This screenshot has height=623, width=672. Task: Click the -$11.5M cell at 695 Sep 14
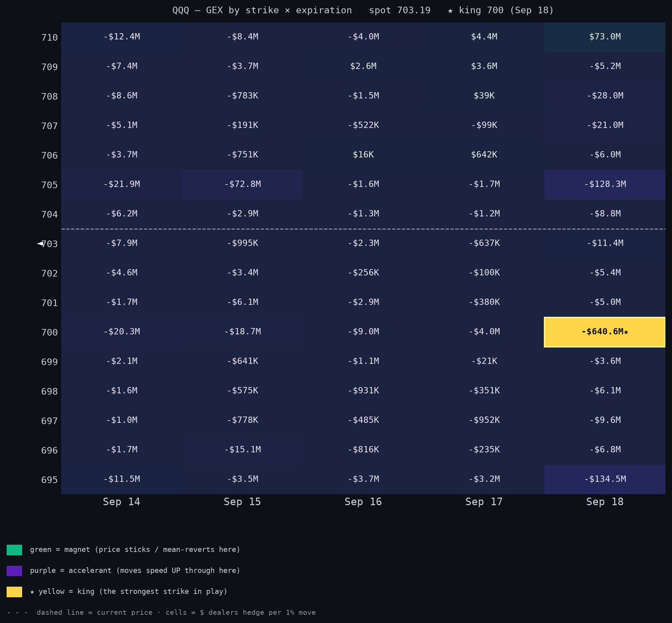(122, 479)
